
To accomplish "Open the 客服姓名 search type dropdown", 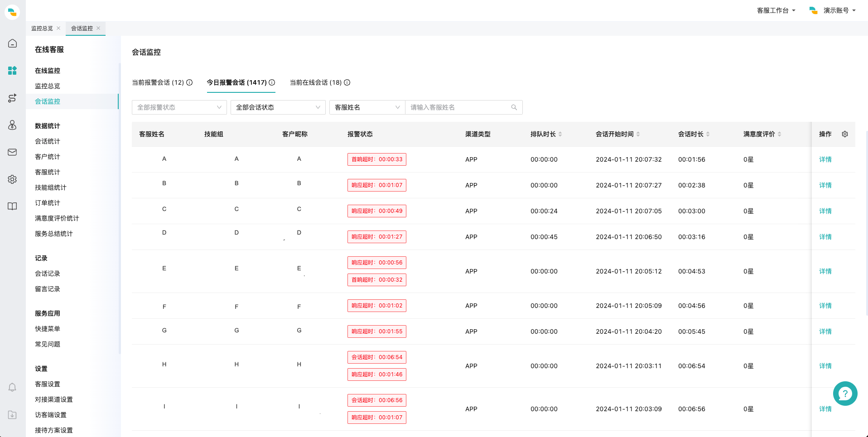I will (367, 107).
